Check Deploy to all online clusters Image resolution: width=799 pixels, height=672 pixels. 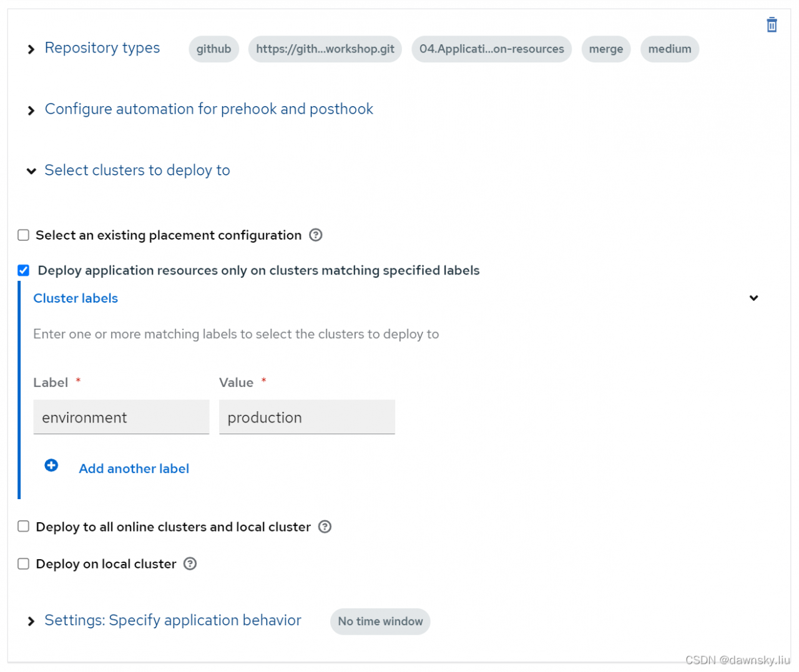(x=24, y=527)
